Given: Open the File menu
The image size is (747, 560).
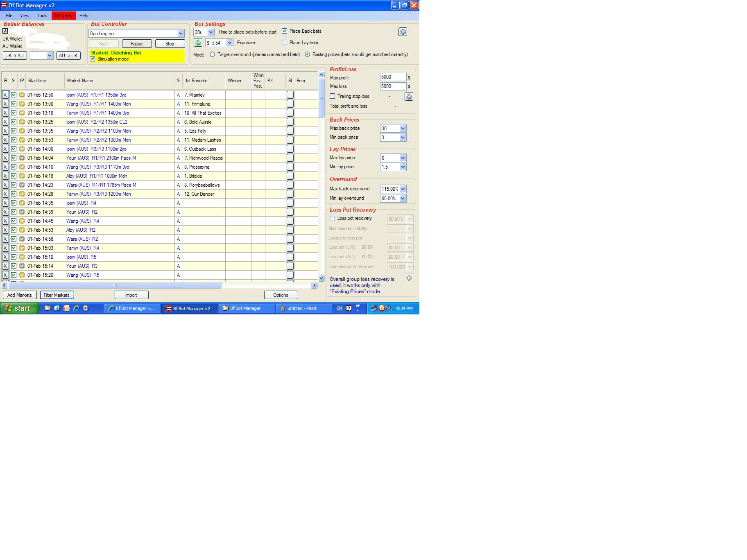Looking at the screenshot, I should click(9, 16).
